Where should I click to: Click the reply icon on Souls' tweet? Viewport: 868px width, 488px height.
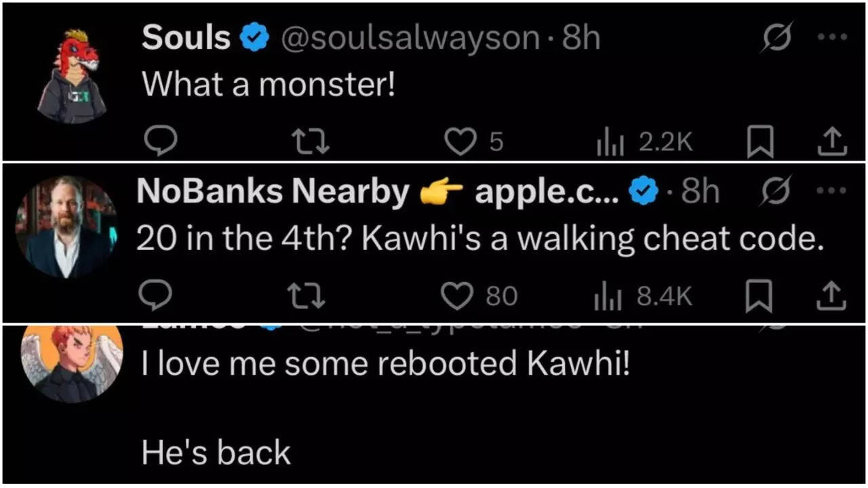tap(161, 141)
